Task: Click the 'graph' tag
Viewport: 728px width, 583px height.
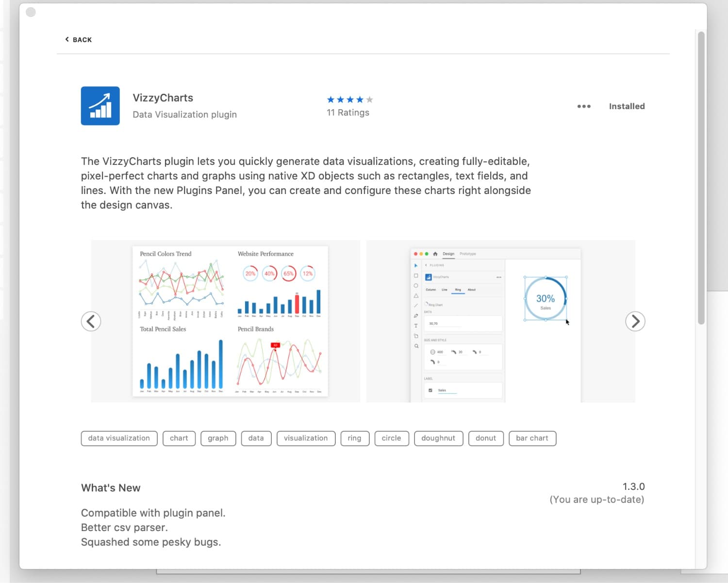Action: (218, 438)
